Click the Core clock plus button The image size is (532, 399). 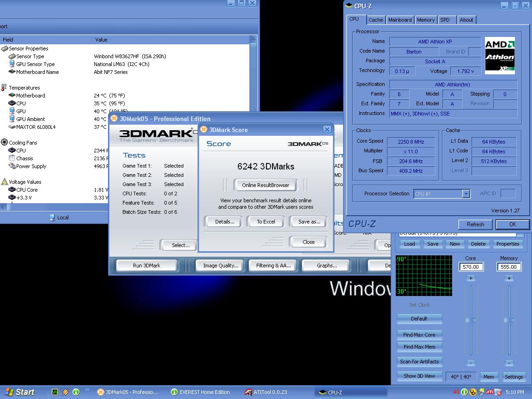point(471,278)
